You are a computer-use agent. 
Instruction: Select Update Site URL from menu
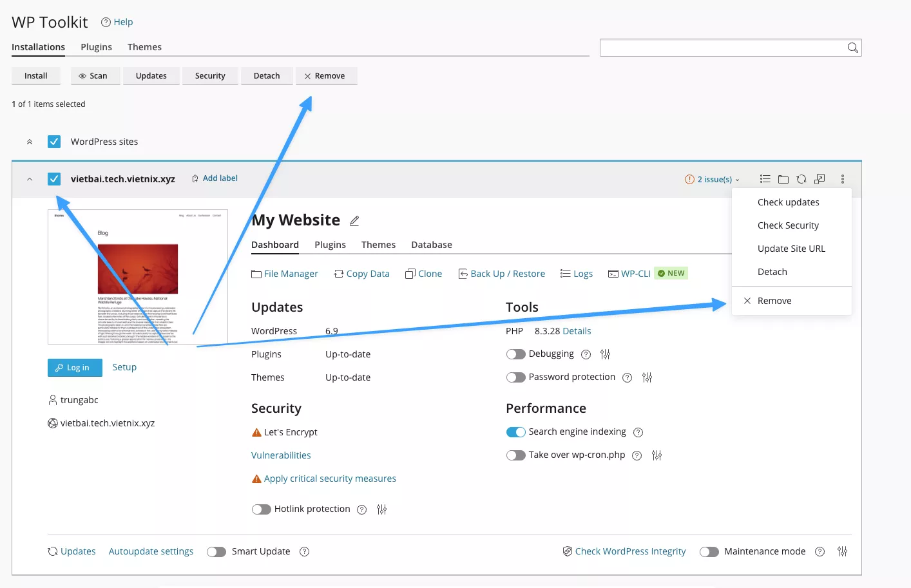point(791,249)
